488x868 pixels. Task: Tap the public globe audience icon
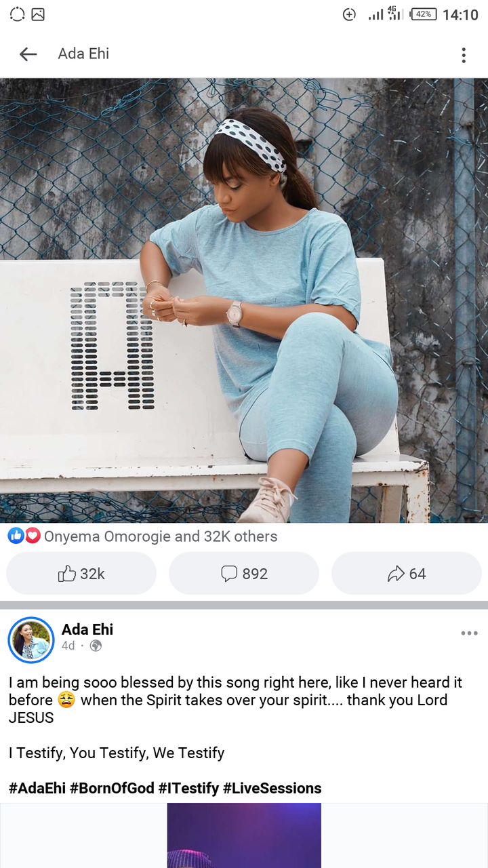96,646
